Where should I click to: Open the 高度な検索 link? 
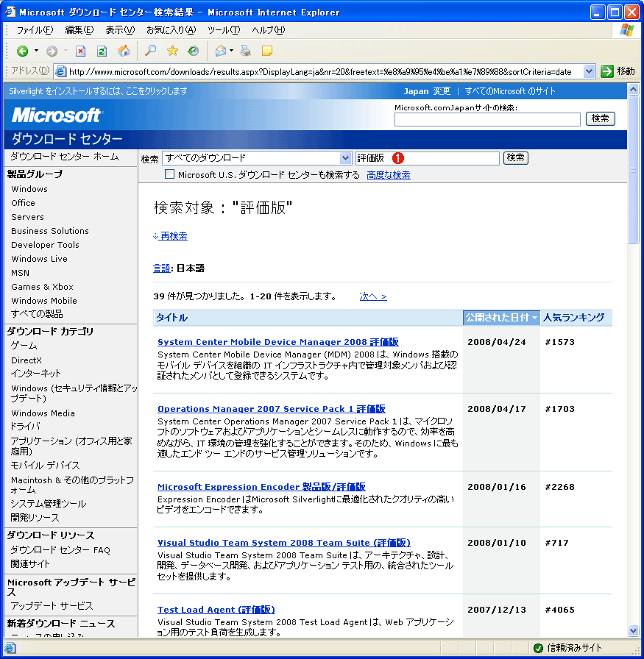(x=389, y=175)
